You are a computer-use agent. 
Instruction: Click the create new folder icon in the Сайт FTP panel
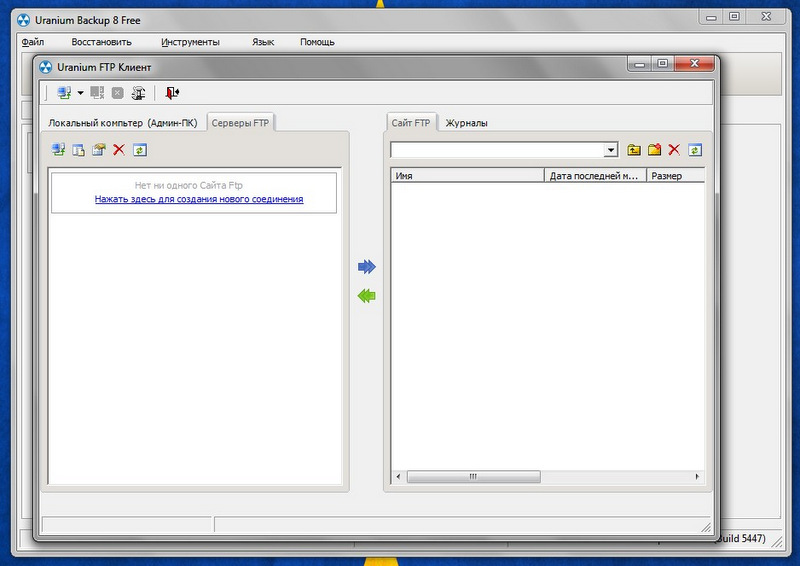coord(654,150)
